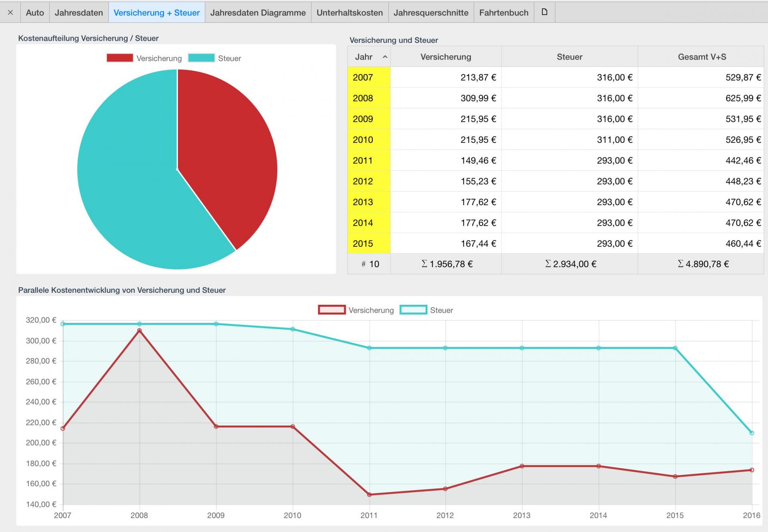Click the new document page icon tab
Screen dimensions: 768x532
coord(544,12)
